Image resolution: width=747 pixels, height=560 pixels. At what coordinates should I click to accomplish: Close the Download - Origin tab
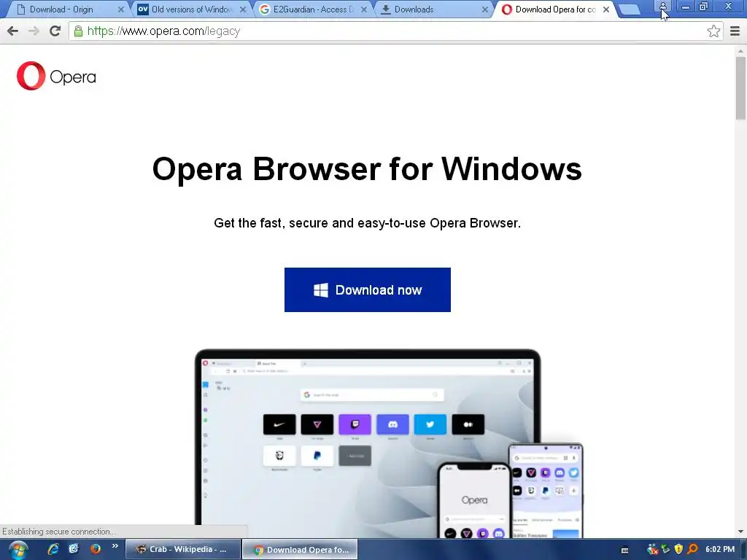tap(121, 9)
